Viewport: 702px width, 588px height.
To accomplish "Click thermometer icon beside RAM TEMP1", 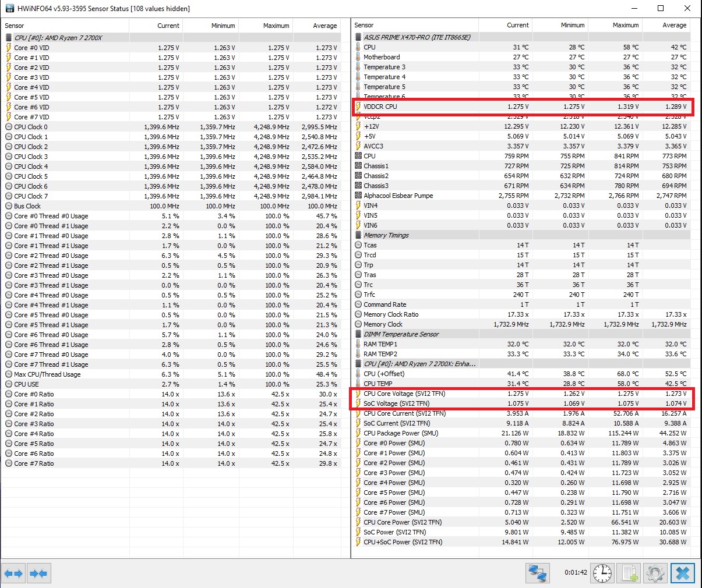I will [x=358, y=344].
